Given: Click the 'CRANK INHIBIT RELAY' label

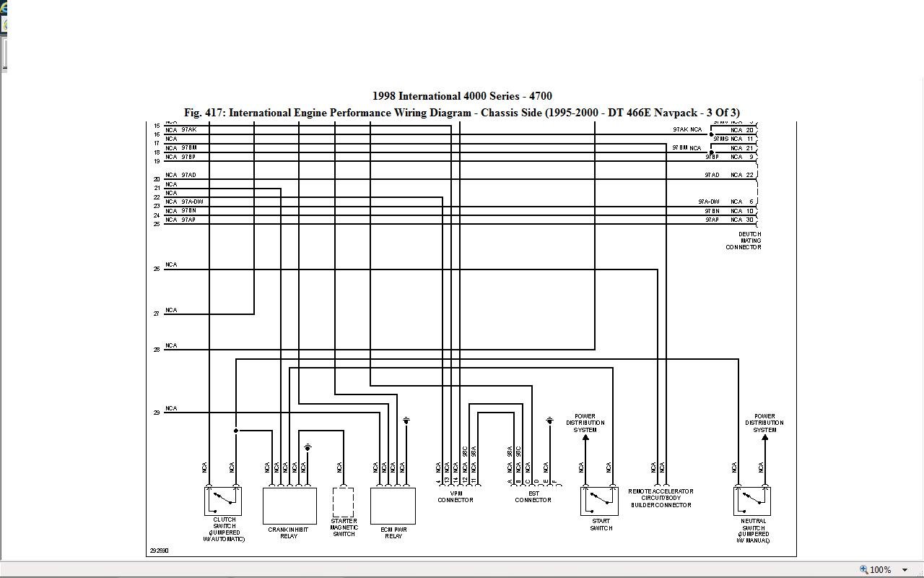Looking at the screenshot, I should (x=288, y=532).
